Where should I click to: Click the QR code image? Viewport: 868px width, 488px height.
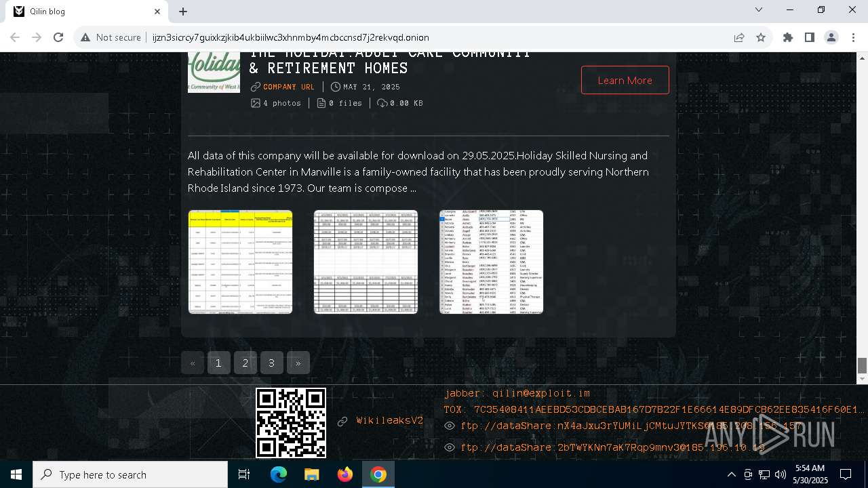(x=291, y=423)
